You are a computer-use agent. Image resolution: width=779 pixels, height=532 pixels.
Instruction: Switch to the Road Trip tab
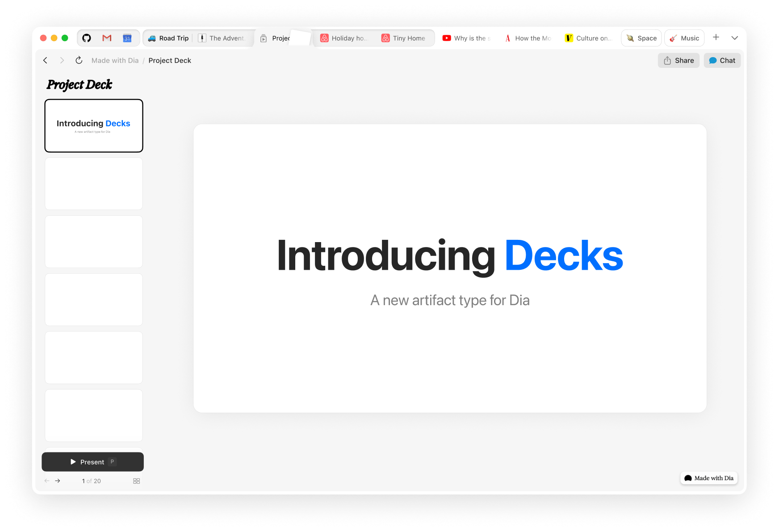coord(168,38)
